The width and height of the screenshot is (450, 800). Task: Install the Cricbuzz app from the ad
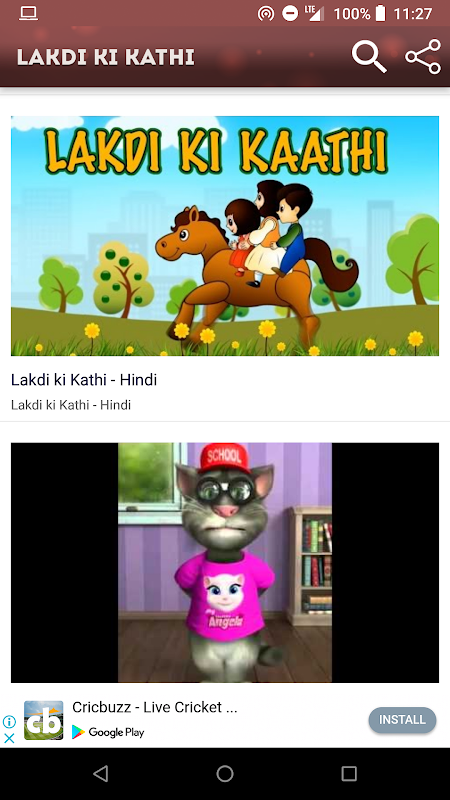click(x=402, y=720)
